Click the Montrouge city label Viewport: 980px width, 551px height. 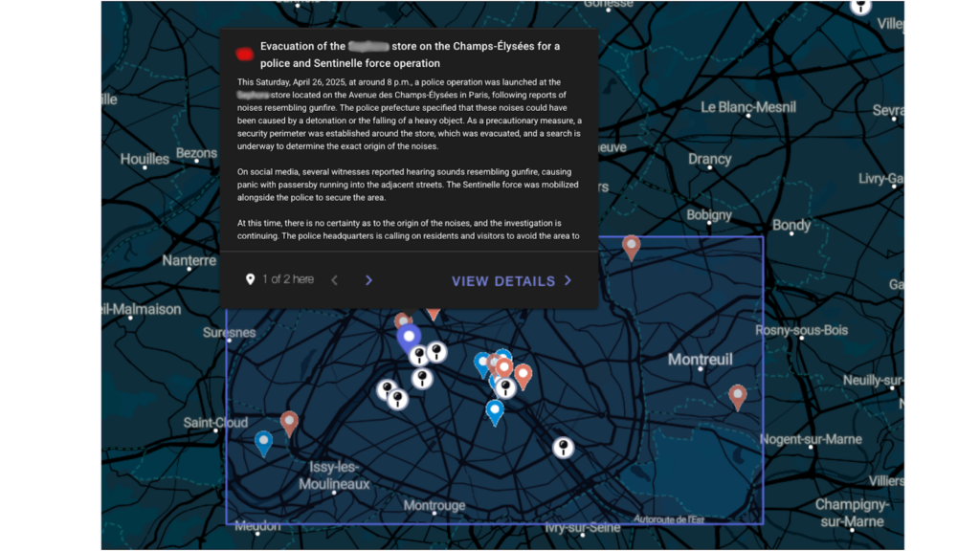click(434, 505)
